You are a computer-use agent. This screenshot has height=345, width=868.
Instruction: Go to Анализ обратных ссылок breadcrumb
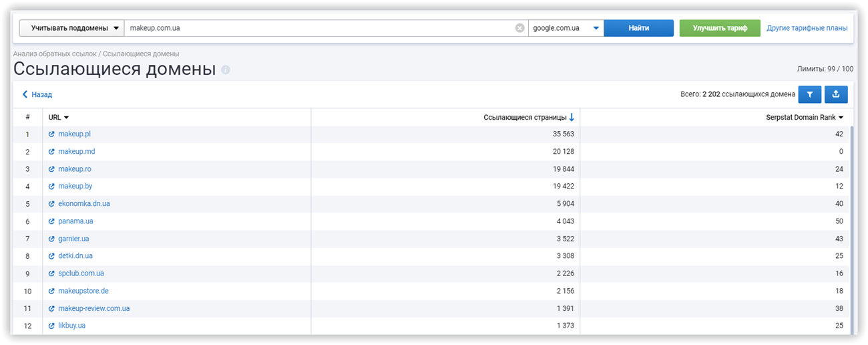click(x=55, y=53)
